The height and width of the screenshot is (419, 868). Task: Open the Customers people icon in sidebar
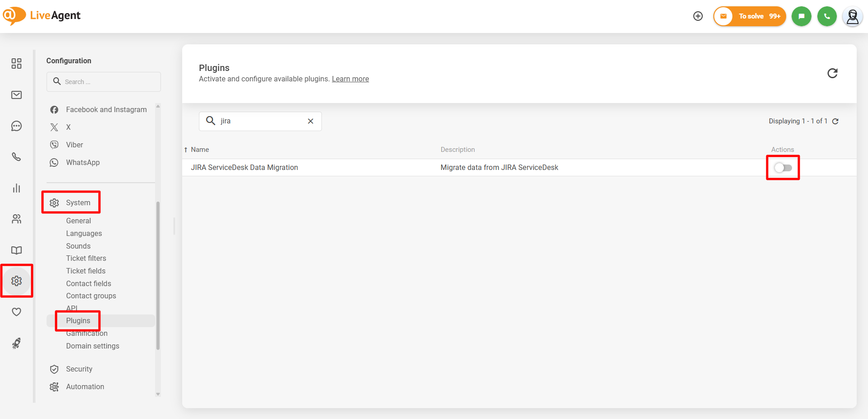[17, 219]
